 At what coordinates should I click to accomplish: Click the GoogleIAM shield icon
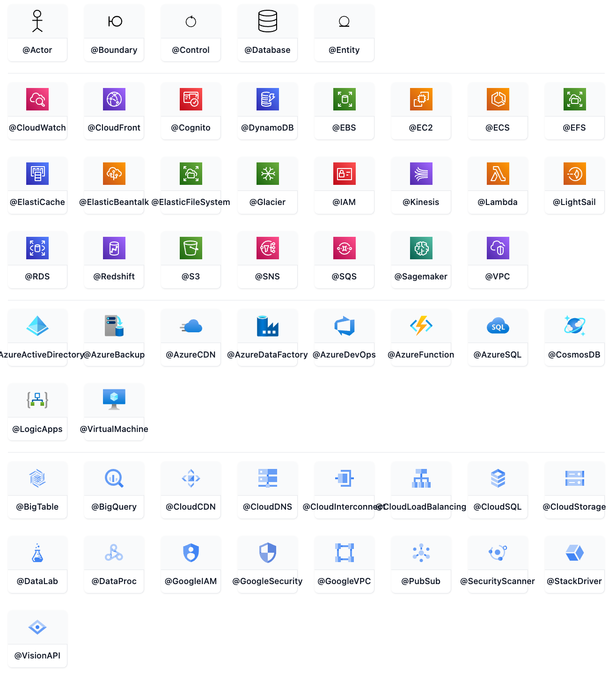point(191,553)
